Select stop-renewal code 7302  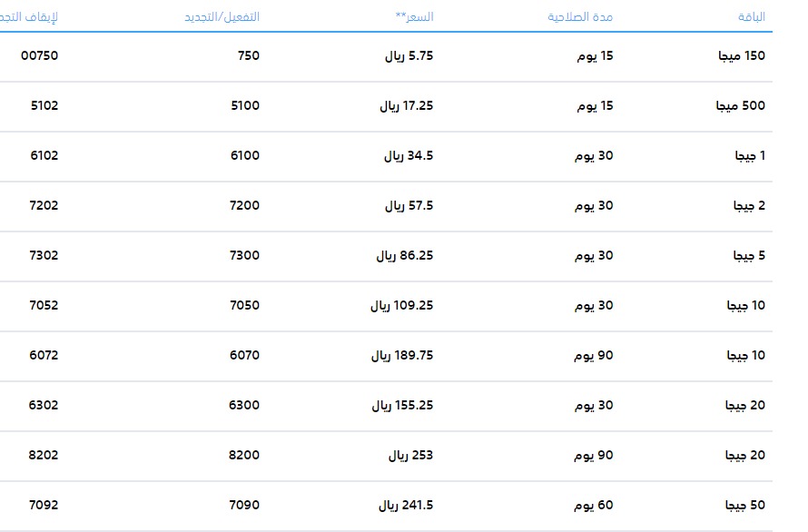pos(44,256)
